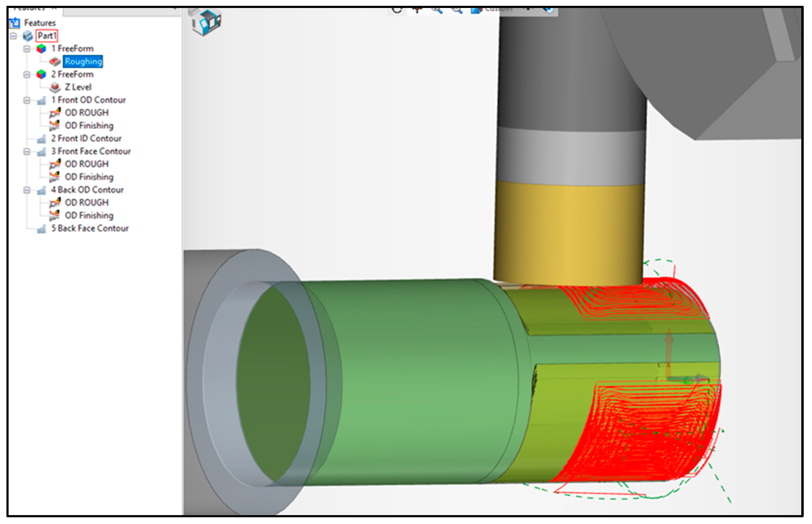Select the highlighted Roughing operation
This screenshot has width=812, height=524.
83,62
